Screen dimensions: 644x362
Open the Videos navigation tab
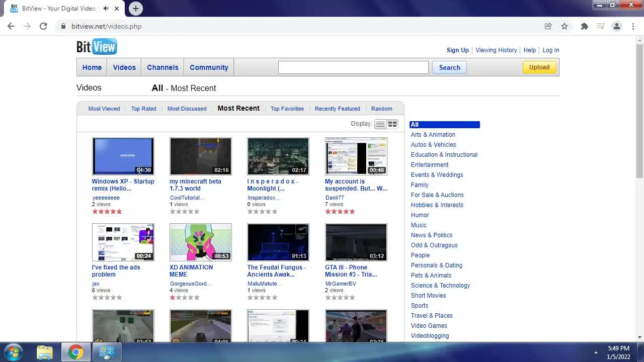pyautogui.click(x=124, y=67)
